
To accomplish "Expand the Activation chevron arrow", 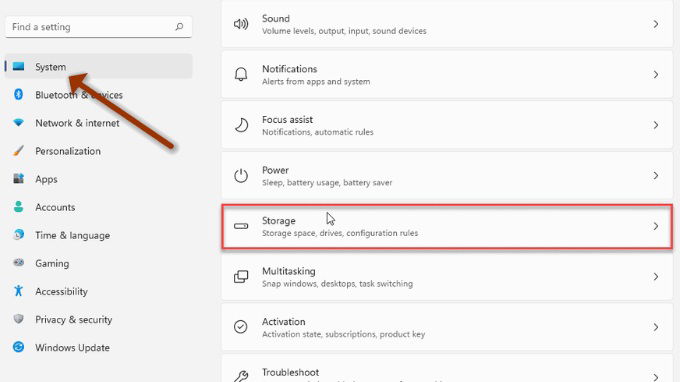I will 656,327.
